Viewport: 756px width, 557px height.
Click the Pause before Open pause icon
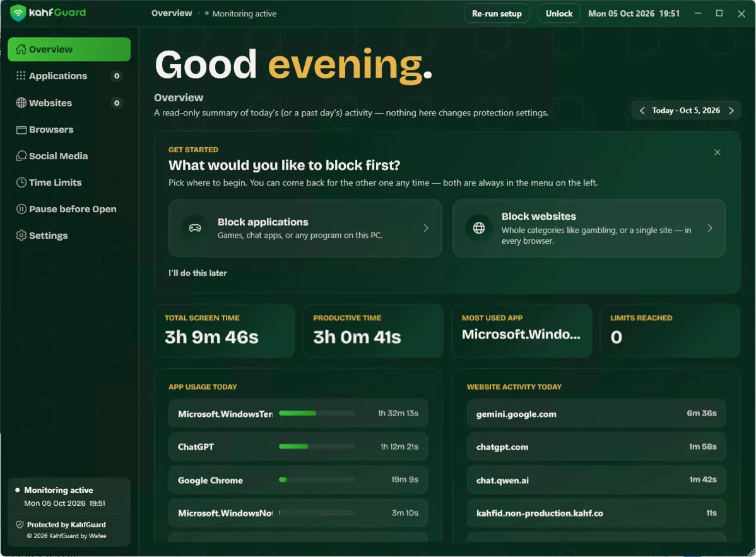coord(21,209)
